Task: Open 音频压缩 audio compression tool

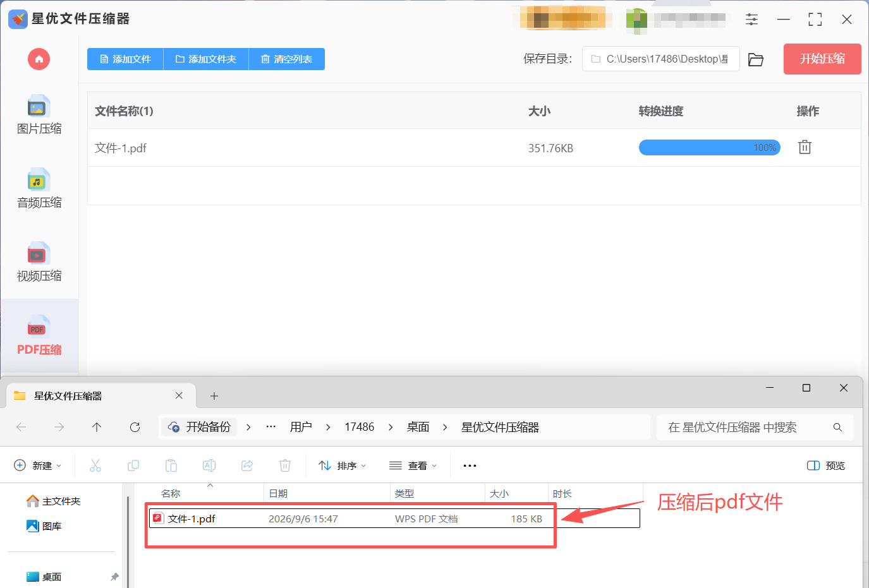Action: pyautogui.click(x=39, y=189)
